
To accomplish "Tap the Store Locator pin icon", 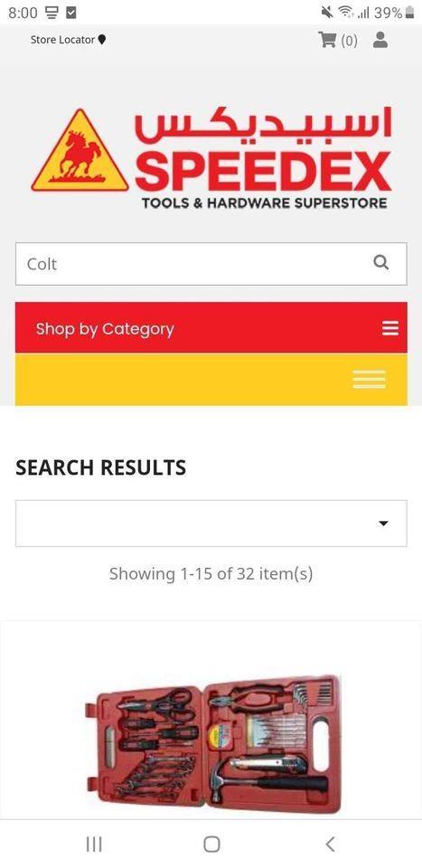I will [x=101, y=40].
